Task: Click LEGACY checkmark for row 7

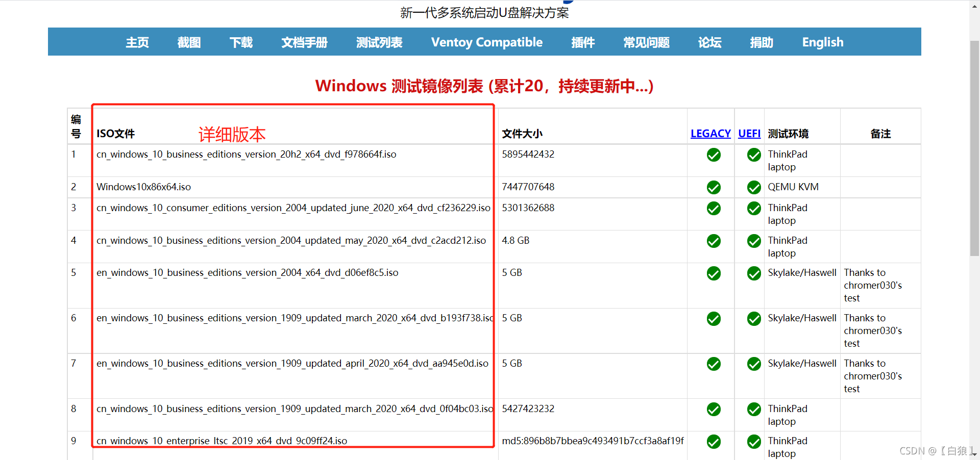Action: 714,364
